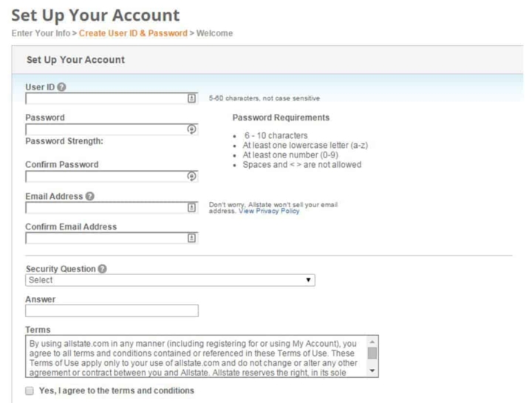Select Create User ID & Password breadcrumb
The image size is (532, 403).
(133, 33)
